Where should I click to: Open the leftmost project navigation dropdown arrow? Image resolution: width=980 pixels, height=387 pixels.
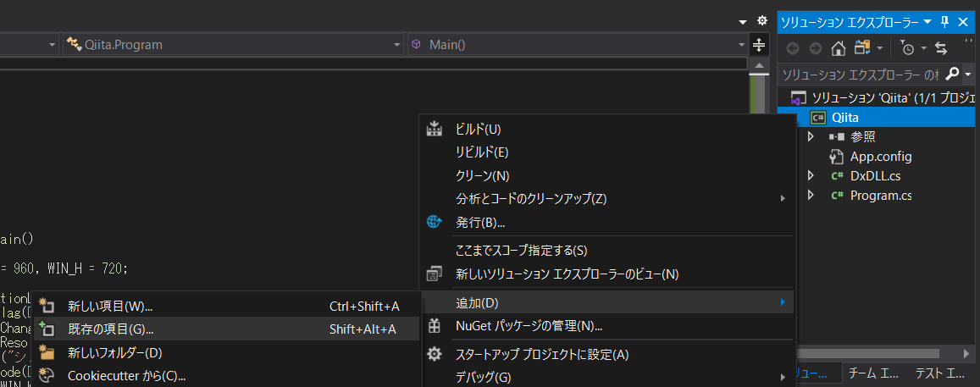[x=53, y=45]
